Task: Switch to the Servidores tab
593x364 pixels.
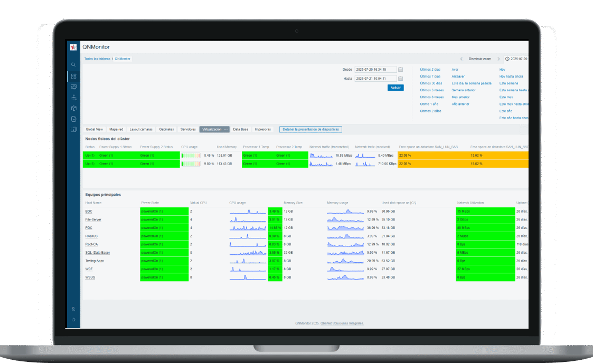Action: pyautogui.click(x=187, y=129)
